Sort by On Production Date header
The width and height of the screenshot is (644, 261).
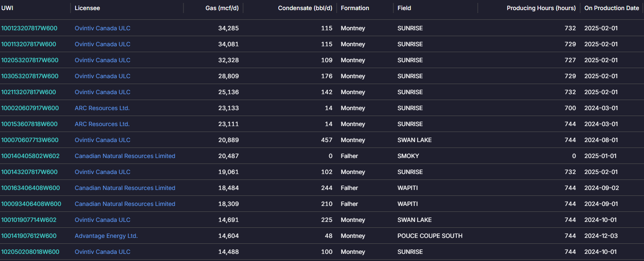tap(611, 8)
